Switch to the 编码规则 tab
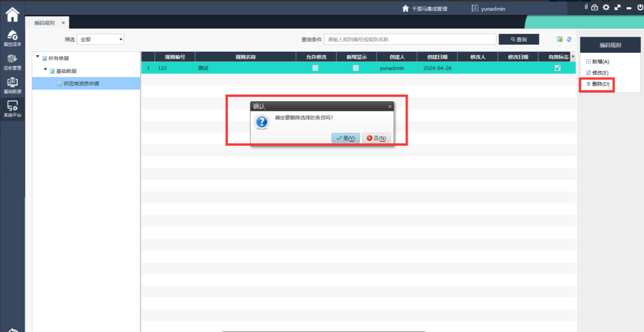644x332 pixels. [45, 23]
